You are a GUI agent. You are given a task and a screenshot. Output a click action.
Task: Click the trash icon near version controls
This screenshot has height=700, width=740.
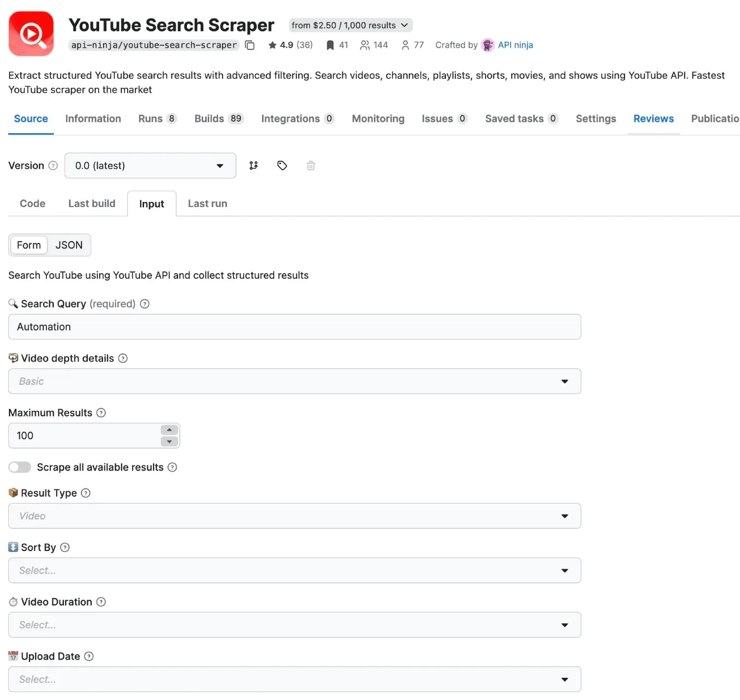pos(311,165)
